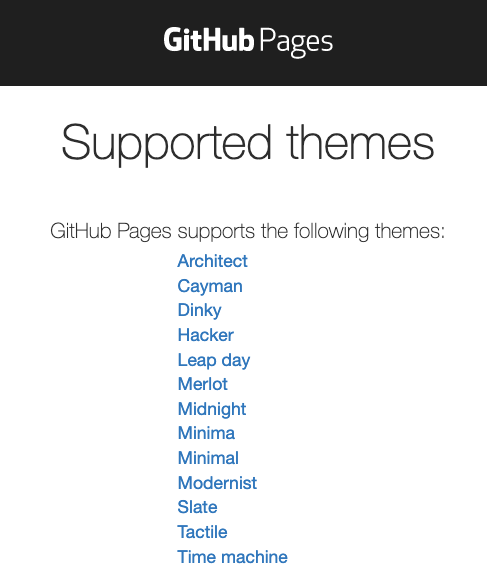487x575 pixels.
Task: Click the bold 'GitHub' word in header
Action: tap(209, 39)
